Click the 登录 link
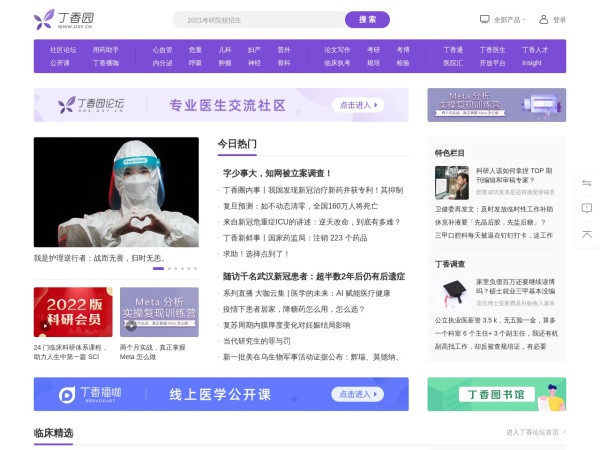 559,20
